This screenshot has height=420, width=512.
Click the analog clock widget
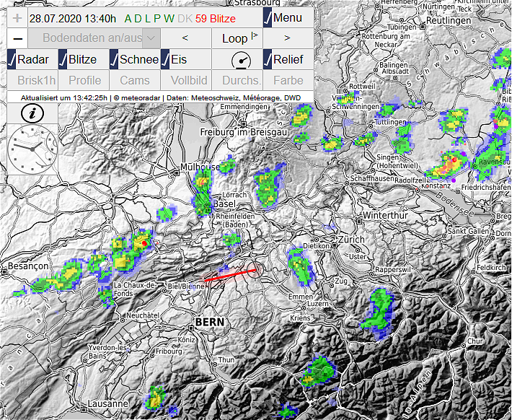pos(32,149)
